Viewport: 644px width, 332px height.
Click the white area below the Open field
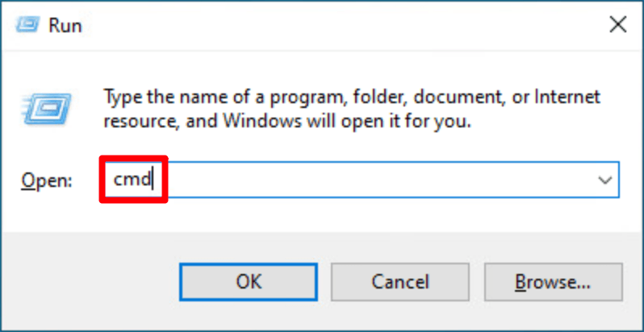point(320,215)
